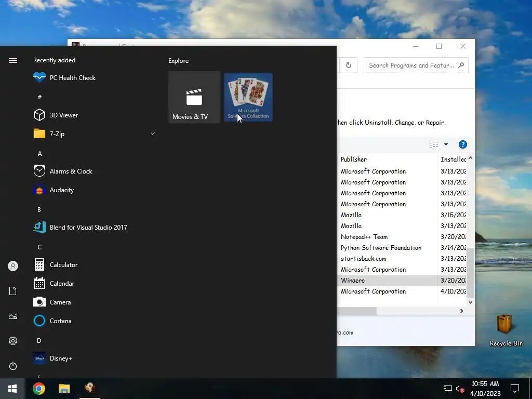Click the horizontal scrollbar thumb in programs list
Viewport: 532px width, 399px height.
(x=356, y=311)
